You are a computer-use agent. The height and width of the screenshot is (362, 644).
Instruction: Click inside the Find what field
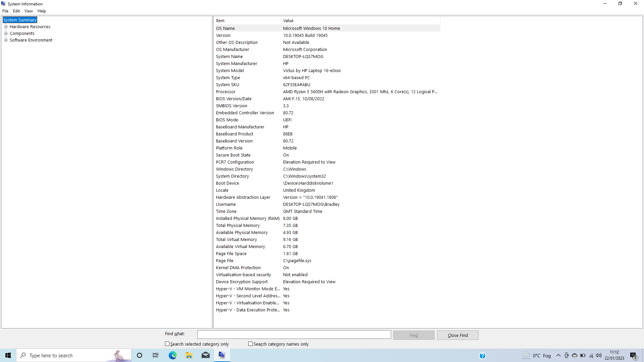[x=293, y=335]
